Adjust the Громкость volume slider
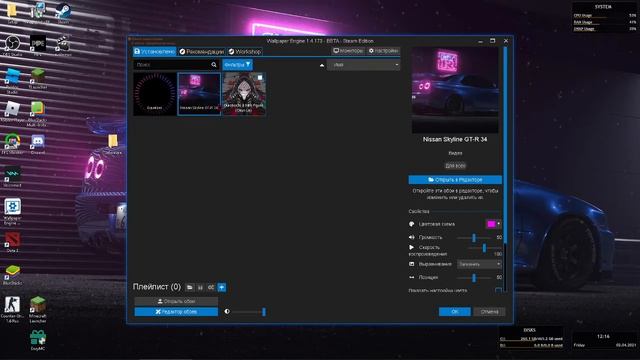The height and width of the screenshot is (360, 640). click(x=474, y=238)
